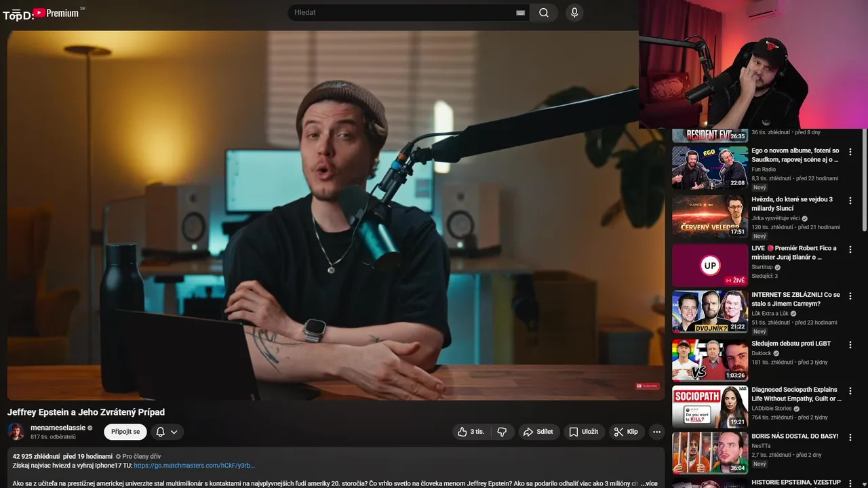
Task: Dislike the video with thumbs down
Action: pos(502,432)
